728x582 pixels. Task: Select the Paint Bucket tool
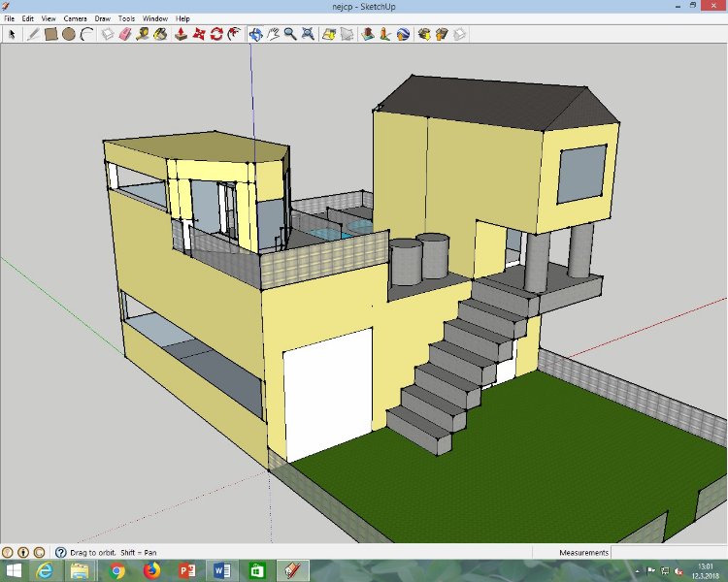(160, 34)
